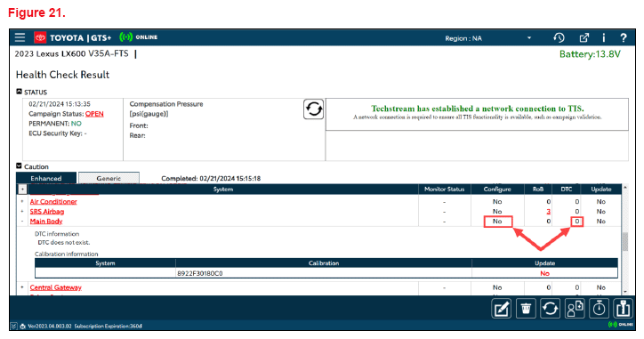Screen dimensions: 644x339
Task: Expand the Central Gateway row
Action: [22, 287]
